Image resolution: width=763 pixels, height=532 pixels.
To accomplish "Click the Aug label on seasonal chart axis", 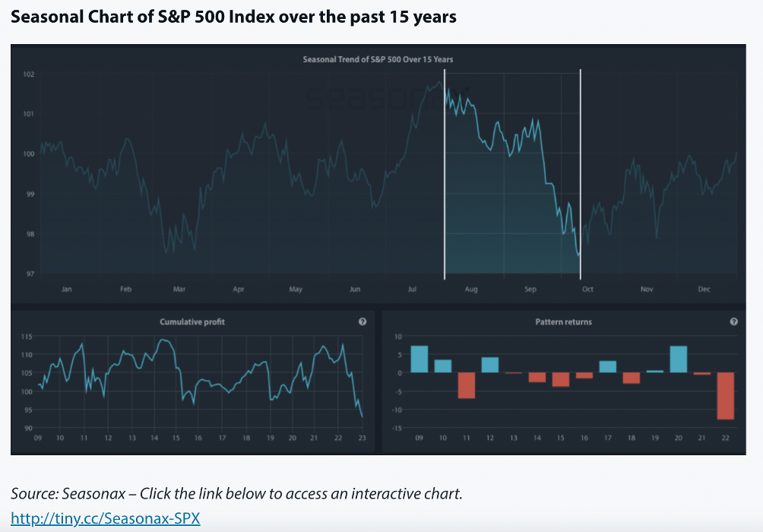I will click(471, 290).
